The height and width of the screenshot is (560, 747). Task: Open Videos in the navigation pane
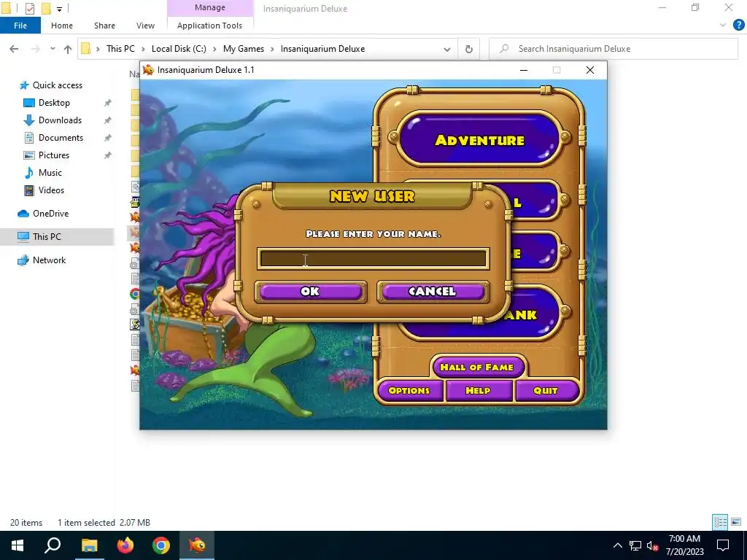pos(51,190)
